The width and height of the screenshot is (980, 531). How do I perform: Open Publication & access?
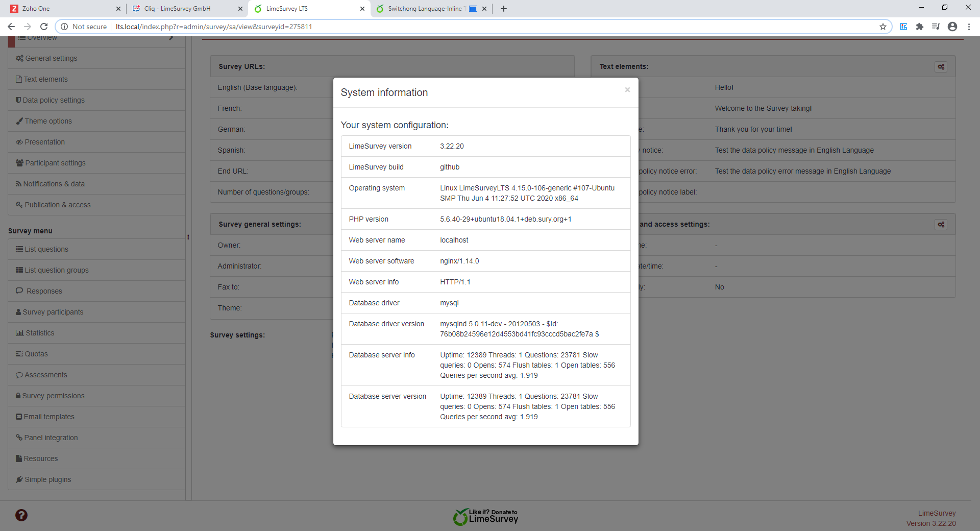pyautogui.click(x=96, y=205)
